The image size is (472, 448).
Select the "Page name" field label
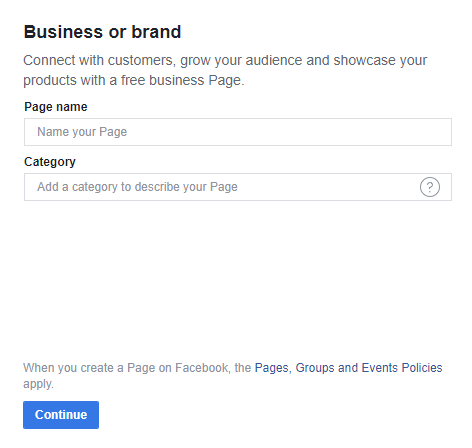(x=56, y=107)
